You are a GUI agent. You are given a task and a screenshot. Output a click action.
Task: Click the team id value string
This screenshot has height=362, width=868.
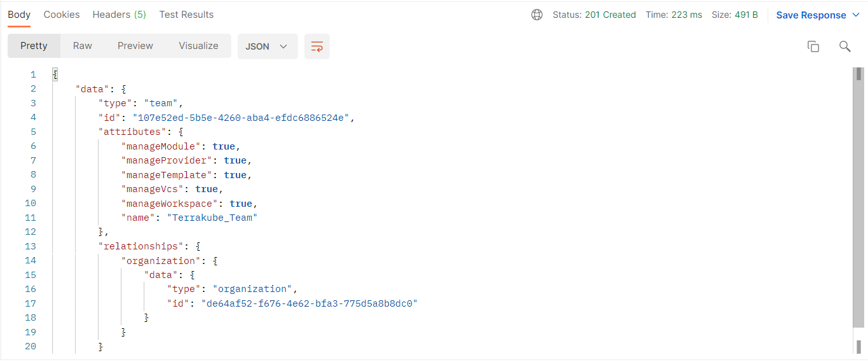coord(241,118)
